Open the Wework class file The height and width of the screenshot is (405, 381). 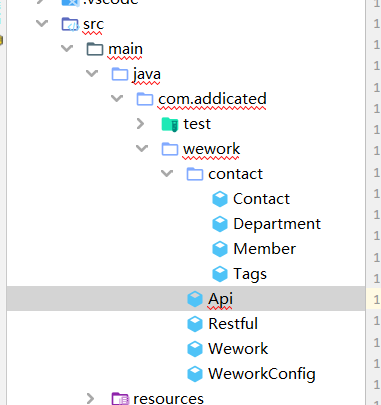(x=238, y=349)
